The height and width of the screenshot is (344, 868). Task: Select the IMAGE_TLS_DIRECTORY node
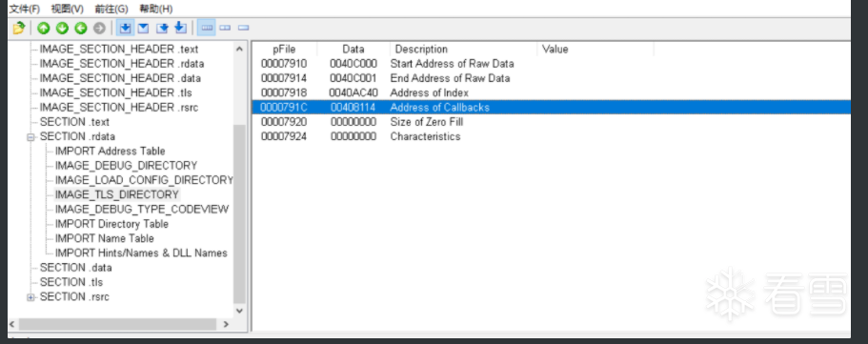(x=117, y=194)
